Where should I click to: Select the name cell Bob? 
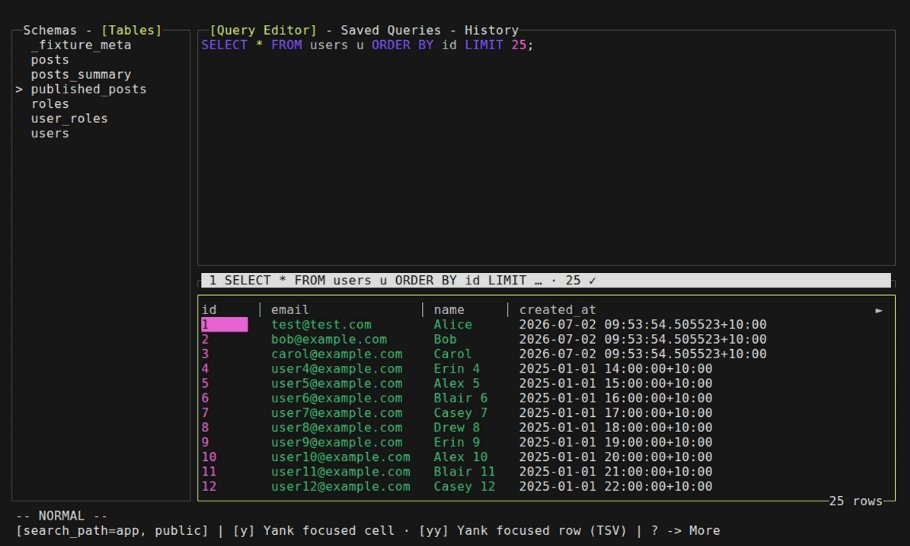pyautogui.click(x=445, y=339)
